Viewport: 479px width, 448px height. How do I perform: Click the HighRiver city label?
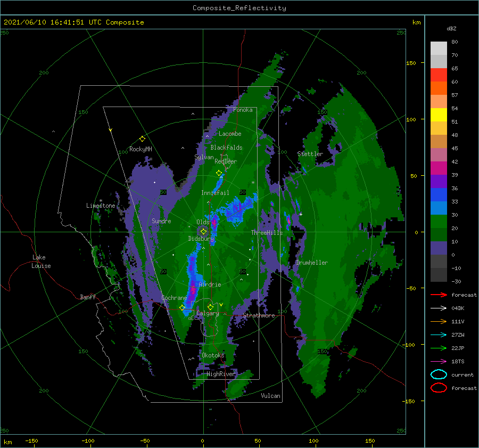pos(220,374)
